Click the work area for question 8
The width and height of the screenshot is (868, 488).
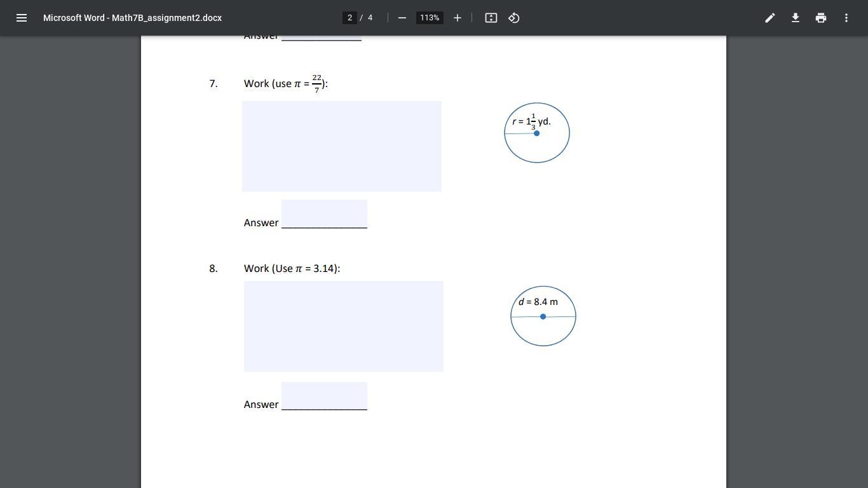344,326
